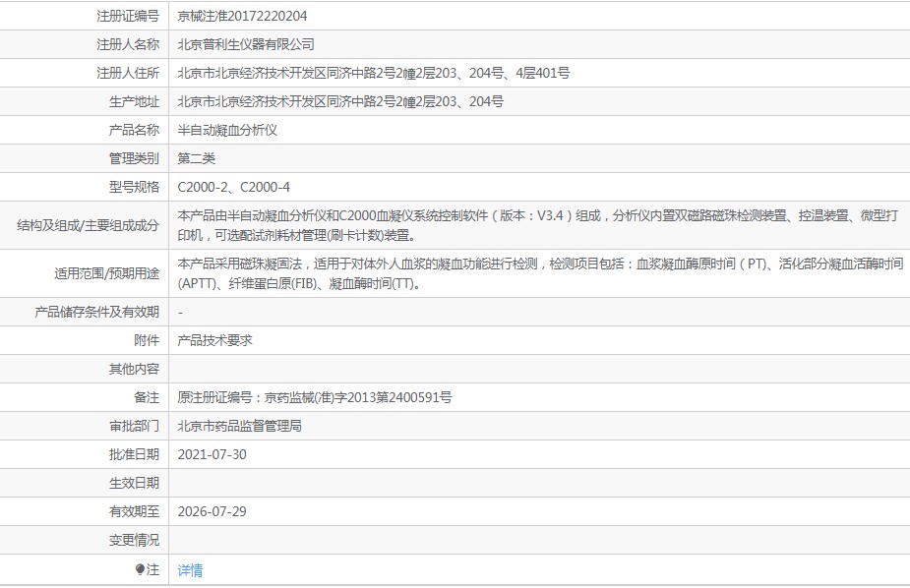Select expiry date 2026-07-29

212,511
